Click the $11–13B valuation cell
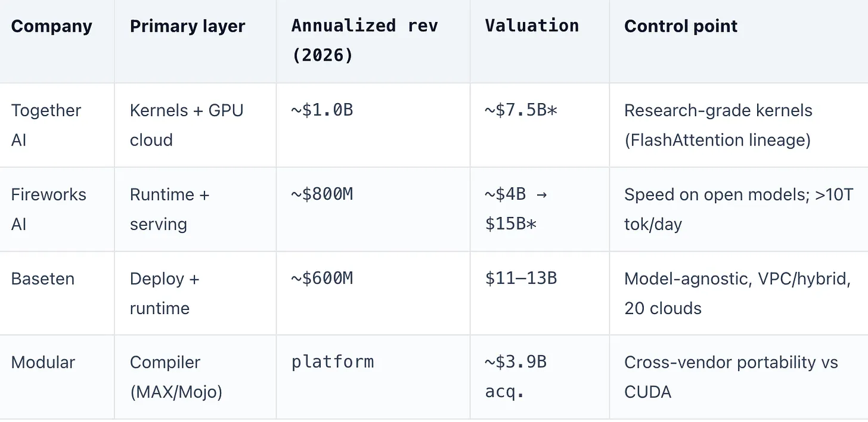 tap(521, 278)
